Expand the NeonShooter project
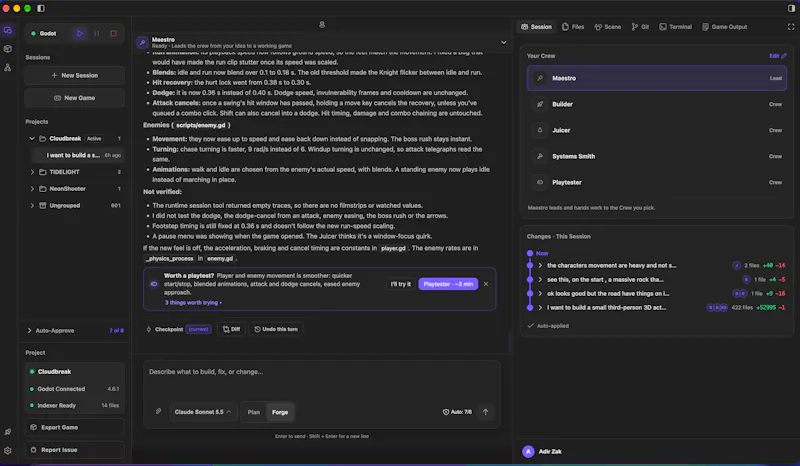Viewport: 800px width, 466px height. (32, 189)
